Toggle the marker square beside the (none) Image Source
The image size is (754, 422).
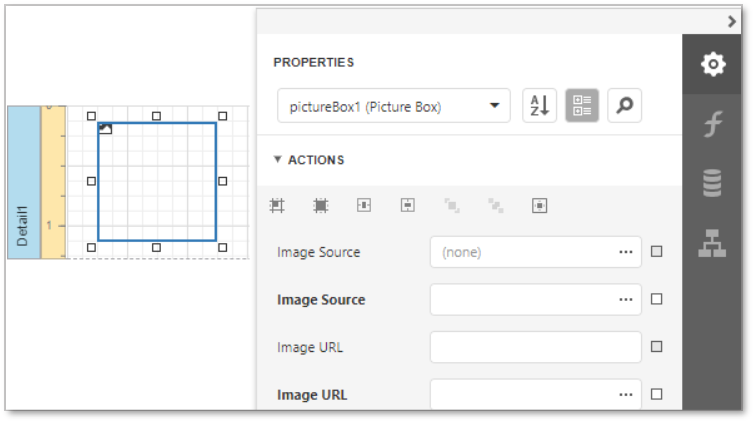tap(657, 252)
